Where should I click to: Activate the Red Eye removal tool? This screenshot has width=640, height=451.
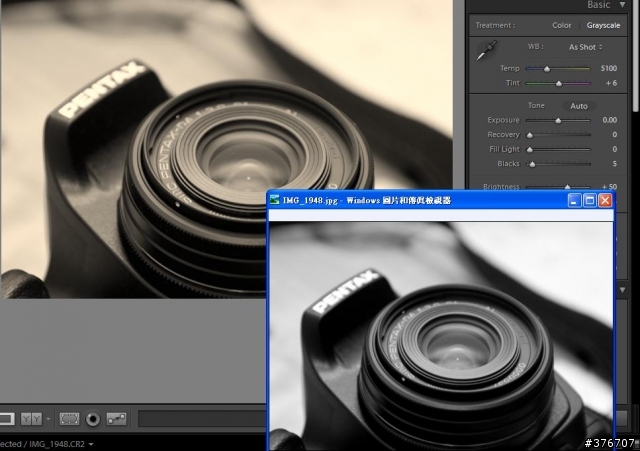(x=93, y=419)
